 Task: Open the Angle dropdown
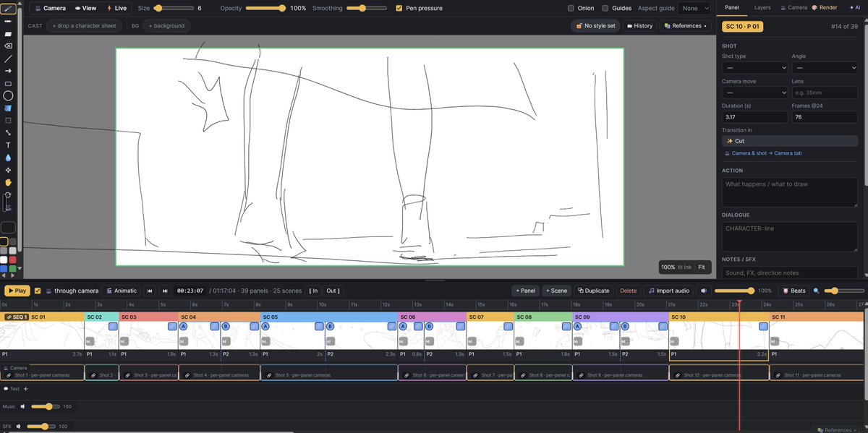click(x=825, y=67)
